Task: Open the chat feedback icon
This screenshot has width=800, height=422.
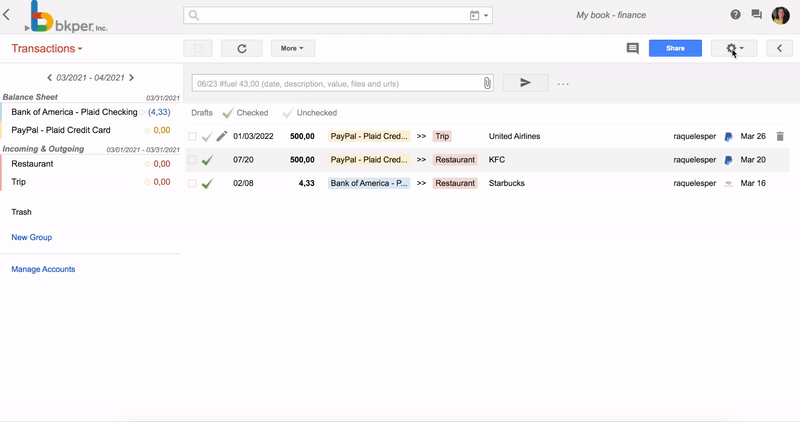Action: pos(757,15)
